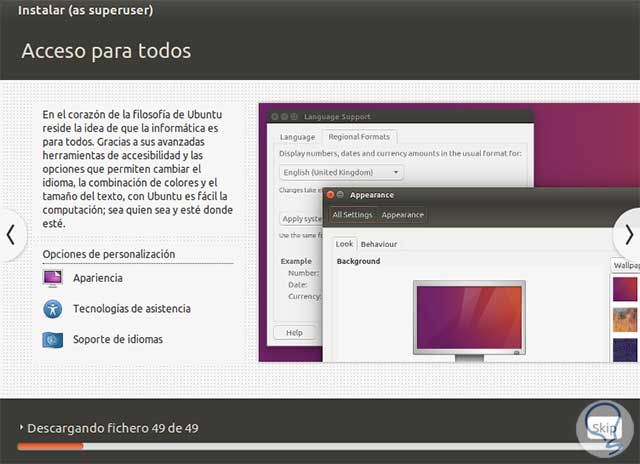This screenshot has width=640, height=464.
Task: Select the Behaviour tab in Appearance
Action: point(379,244)
